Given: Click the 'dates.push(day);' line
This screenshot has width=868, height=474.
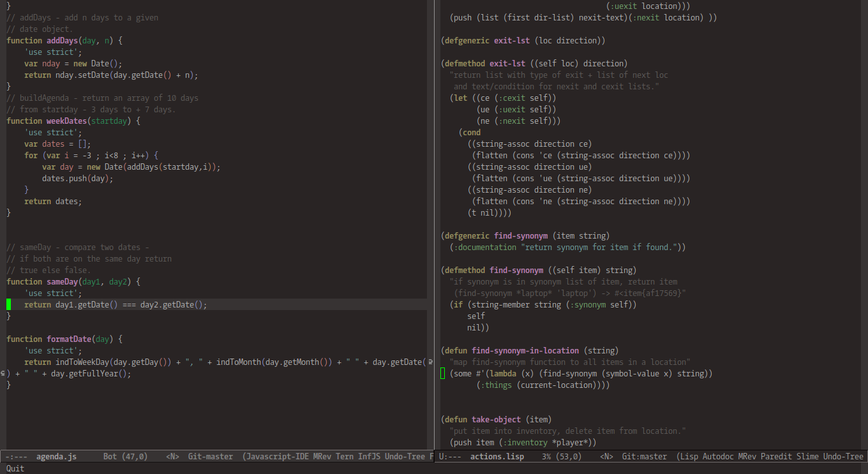Looking at the screenshot, I should pos(78,179).
